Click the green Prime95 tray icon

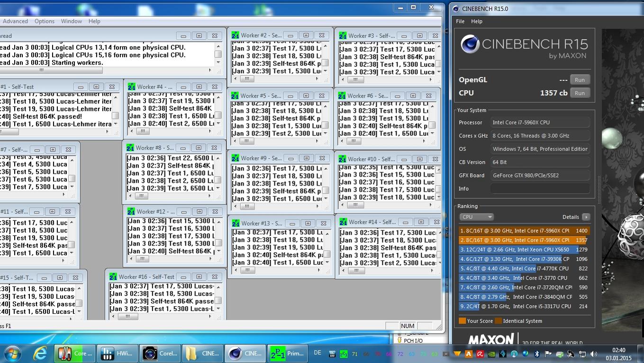[x=344, y=354]
